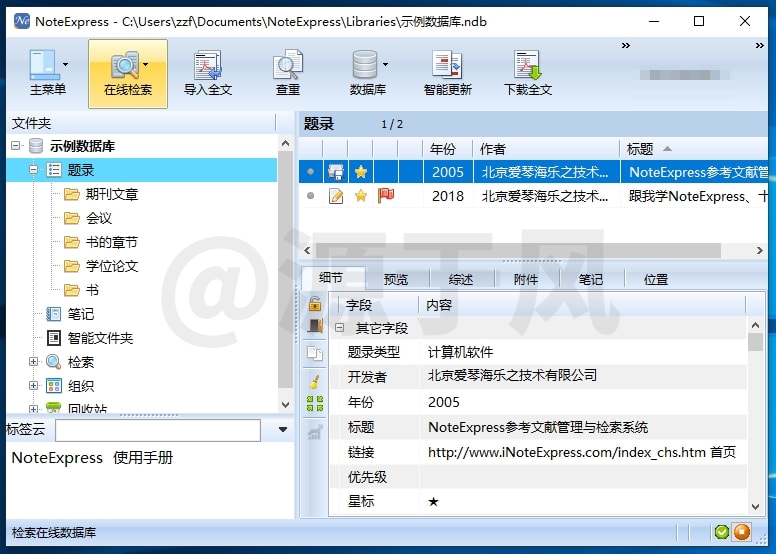Toggle the lock icon in details sidebar
This screenshot has height=554, width=776.
coord(315,304)
